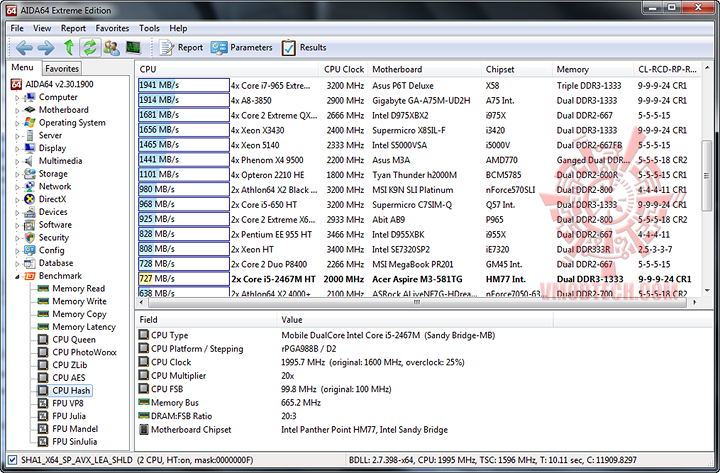Open the Report wizard
The width and height of the screenshot is (720, 473).
coord(181,48)
